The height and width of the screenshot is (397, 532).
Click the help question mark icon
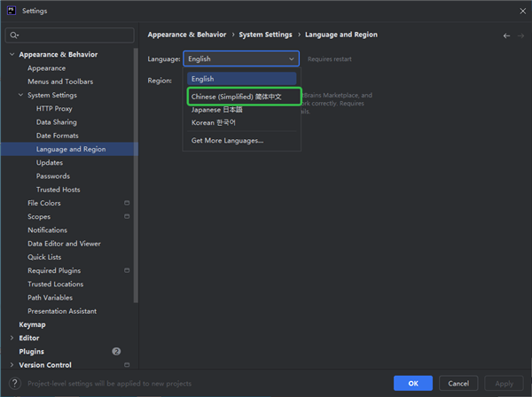(x=14, y=383)
